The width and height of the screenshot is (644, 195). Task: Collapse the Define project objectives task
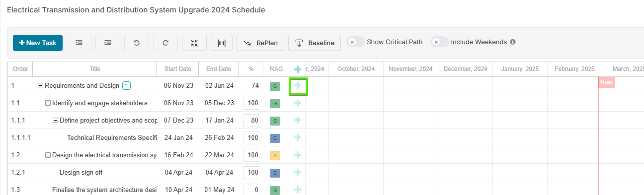pos(55,121)
